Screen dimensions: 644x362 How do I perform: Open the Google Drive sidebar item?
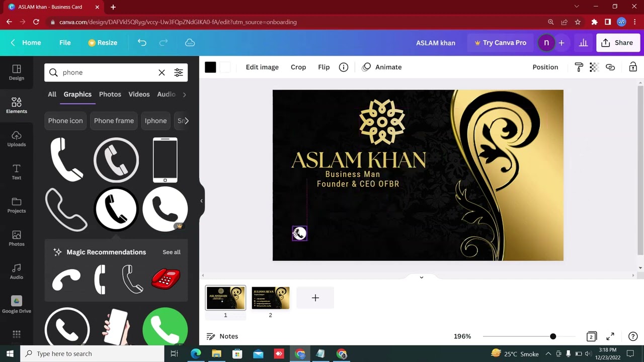click(16, 305)
